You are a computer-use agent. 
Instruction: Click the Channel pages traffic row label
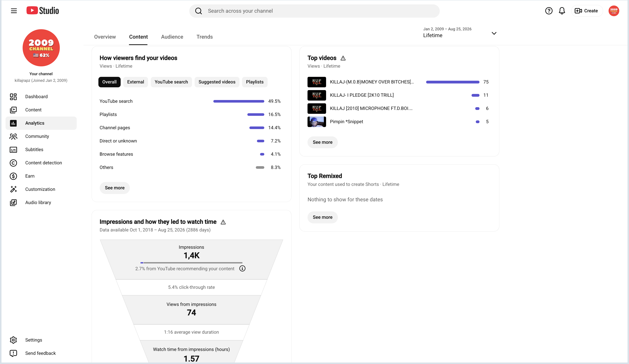coord(115,127)
